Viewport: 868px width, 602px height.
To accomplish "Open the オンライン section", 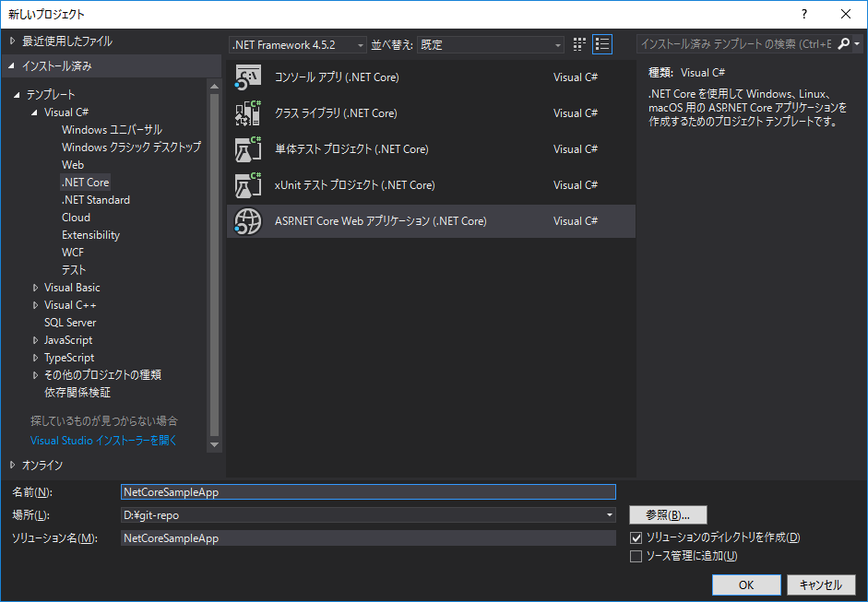I will (42, 465).
